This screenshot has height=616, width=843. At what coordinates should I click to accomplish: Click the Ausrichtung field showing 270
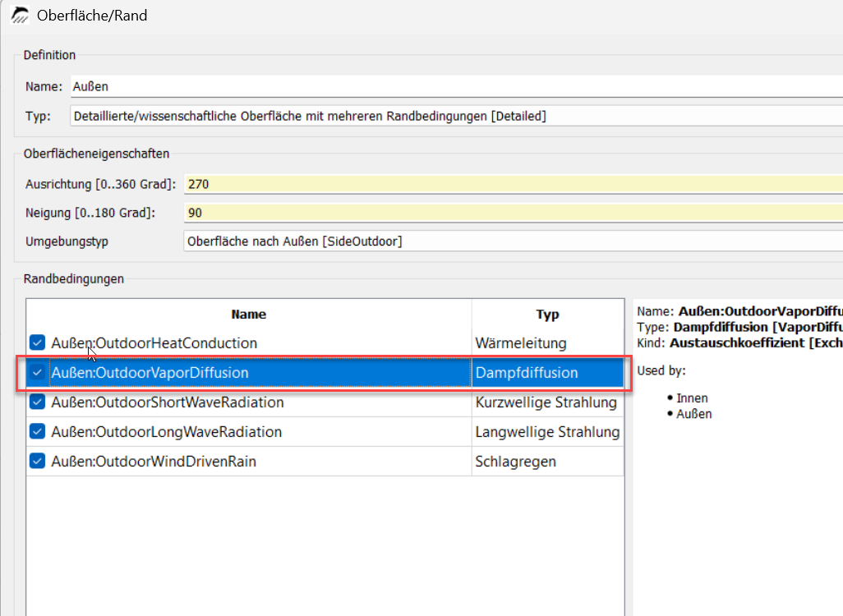514,184
